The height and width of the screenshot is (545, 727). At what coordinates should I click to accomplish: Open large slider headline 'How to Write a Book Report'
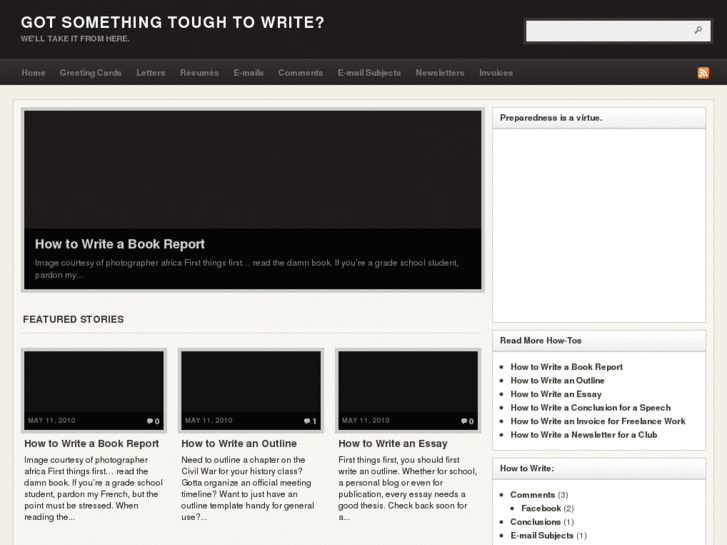(120, 244)
